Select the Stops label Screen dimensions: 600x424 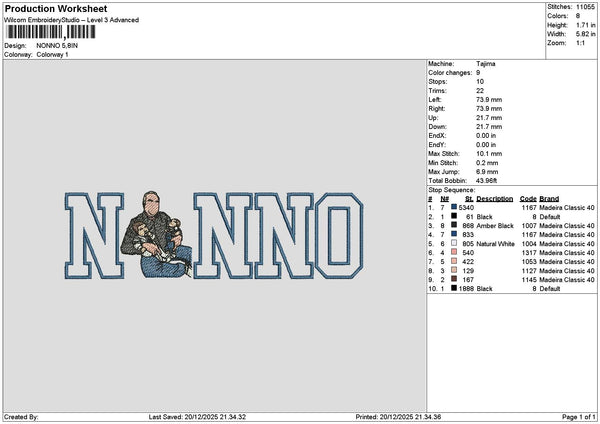pyautogui.click(x=437, y=82)
